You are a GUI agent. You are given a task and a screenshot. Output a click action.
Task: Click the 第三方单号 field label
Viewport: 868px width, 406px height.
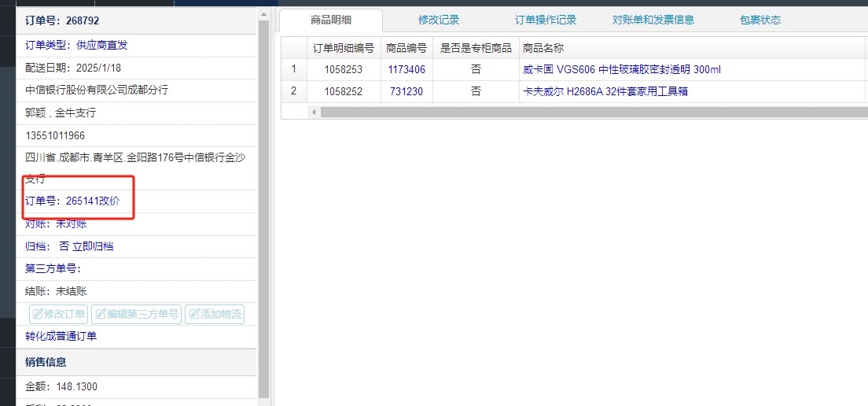(53, 268)
